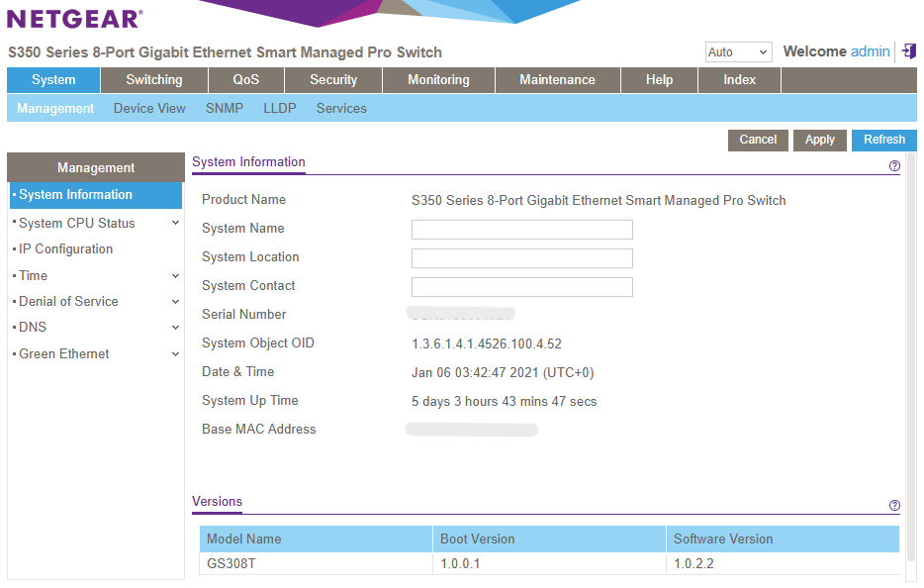Open the Monitoring tab
The height and width of the screenshot is (588, 924).
tap(437, 79)
